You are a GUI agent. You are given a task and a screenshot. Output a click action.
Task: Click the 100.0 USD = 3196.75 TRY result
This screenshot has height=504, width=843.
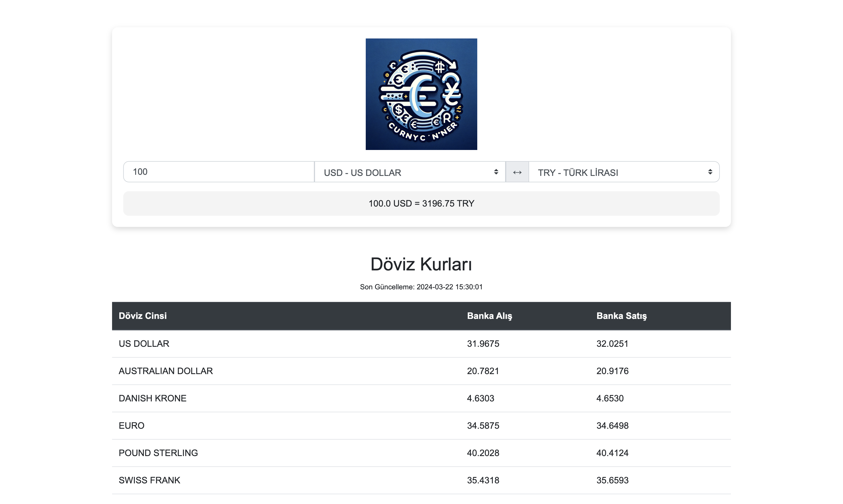tap(421, 203)
